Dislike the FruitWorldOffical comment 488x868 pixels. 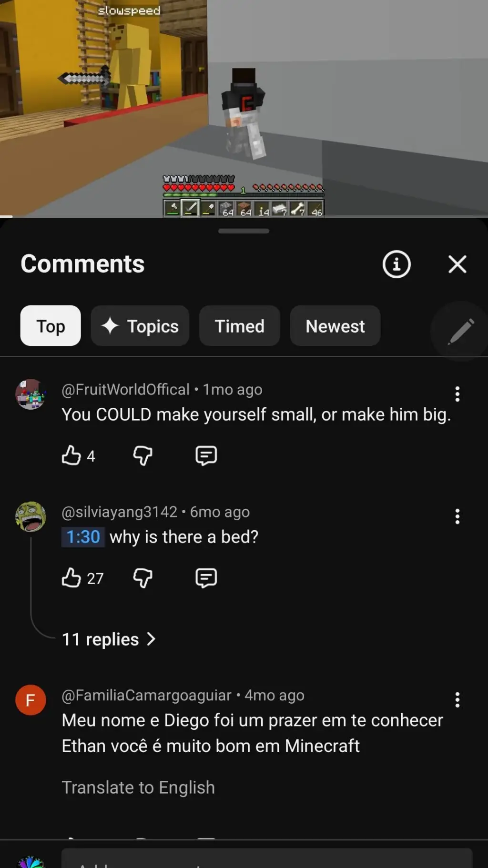142,455
